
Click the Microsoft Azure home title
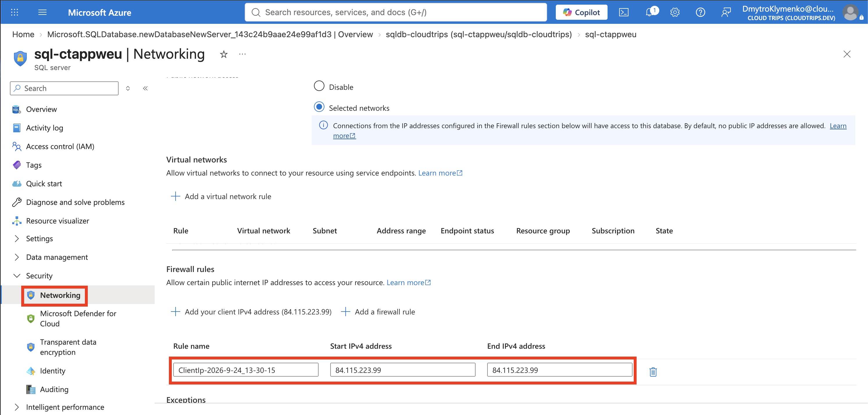coord(99,12)
